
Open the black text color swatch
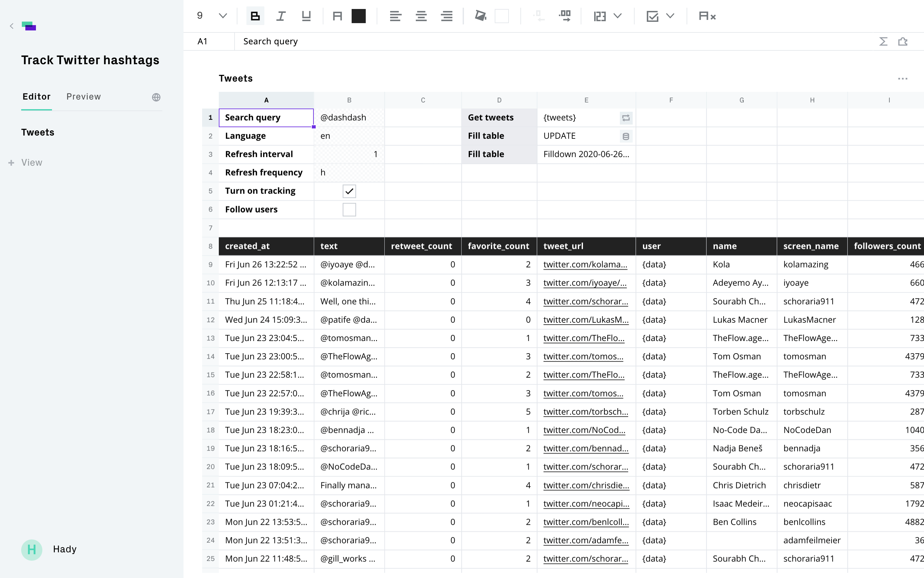tap(358, 16)
